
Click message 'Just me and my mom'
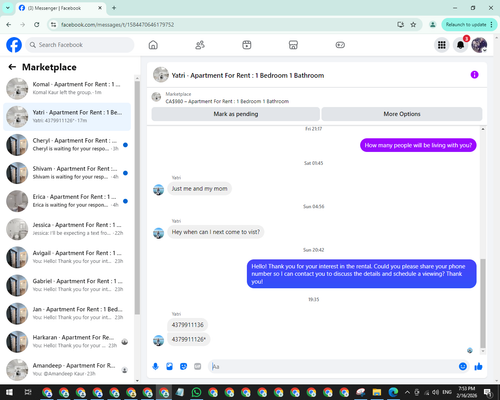(199, 189)
